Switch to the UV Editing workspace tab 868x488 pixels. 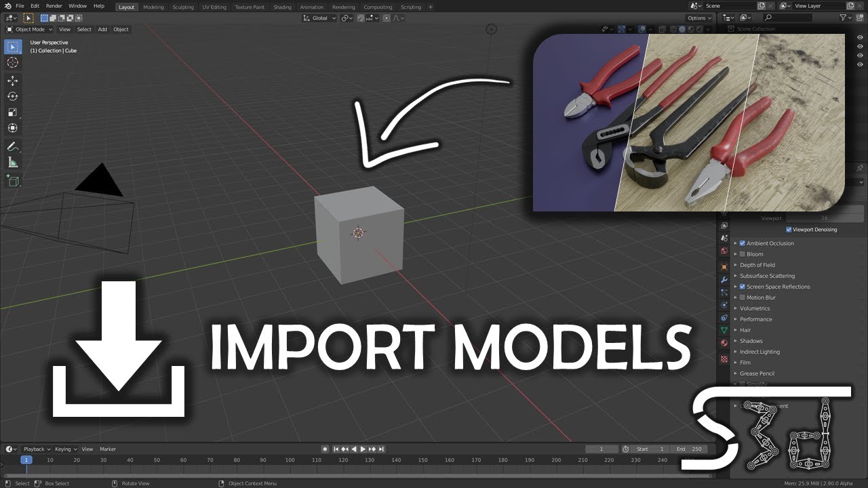214,7
